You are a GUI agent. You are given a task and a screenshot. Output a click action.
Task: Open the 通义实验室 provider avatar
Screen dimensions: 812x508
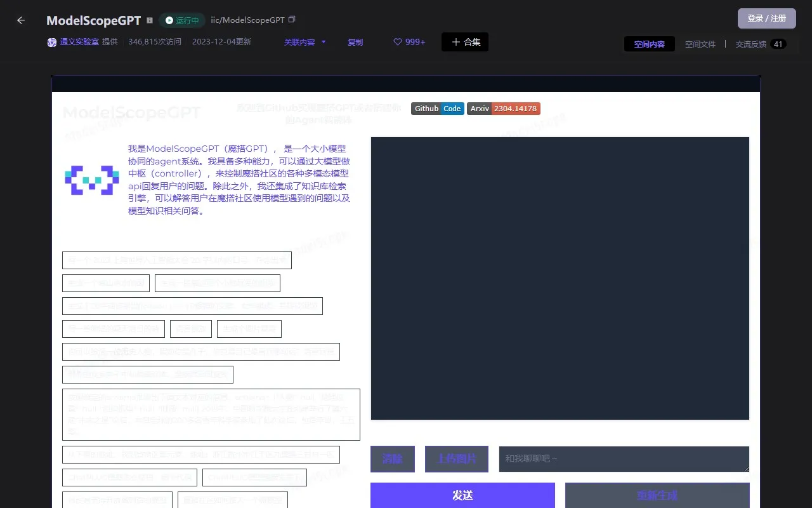pyautogui.click(x=51, y=43)
